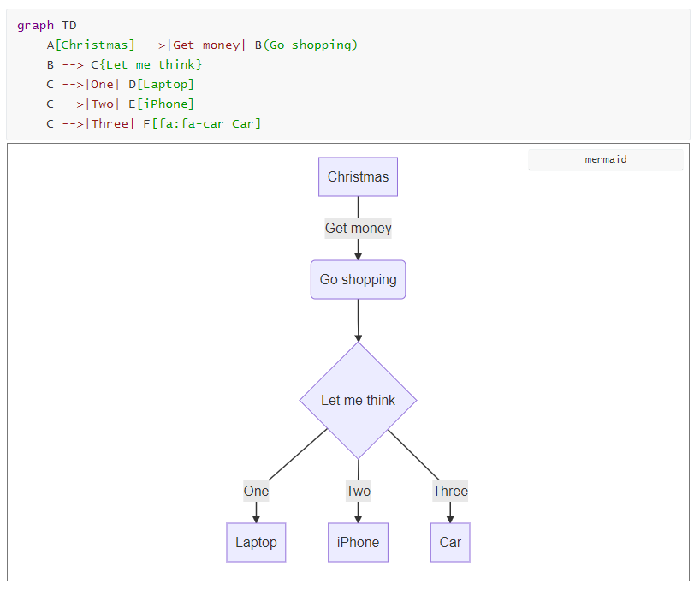Click the |Get money| text in the code

pos(206,45)
